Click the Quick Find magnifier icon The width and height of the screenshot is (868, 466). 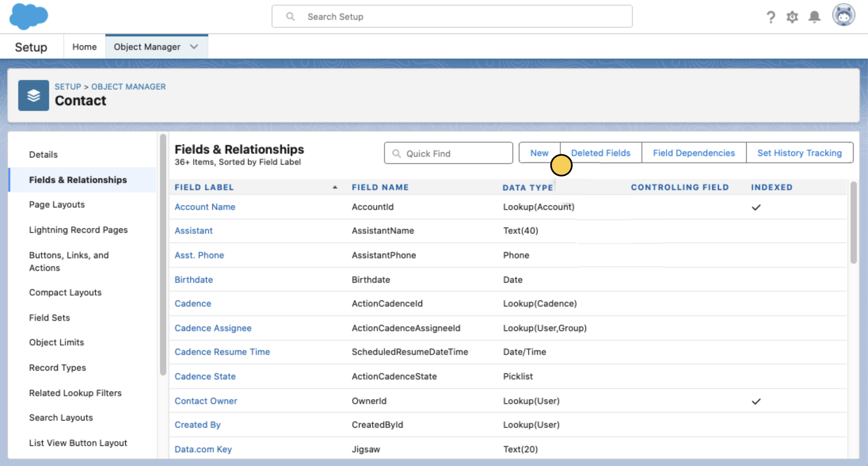tap(397, 154)
